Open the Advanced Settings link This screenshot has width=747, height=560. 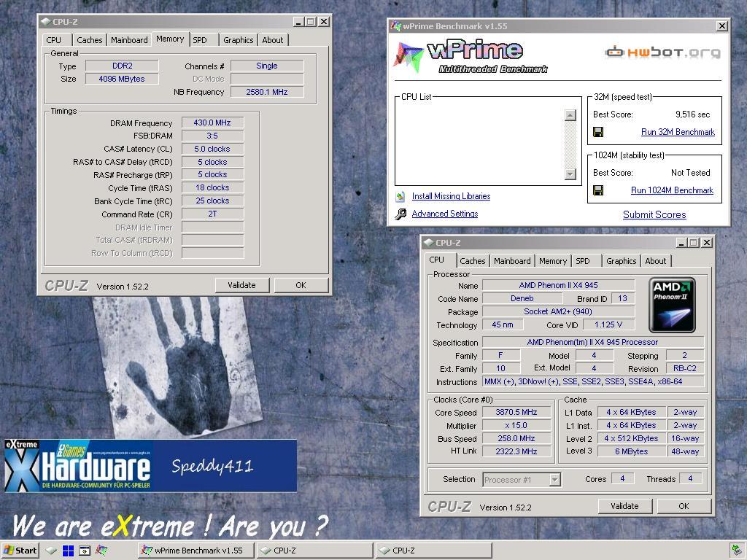tap(445, 214)
